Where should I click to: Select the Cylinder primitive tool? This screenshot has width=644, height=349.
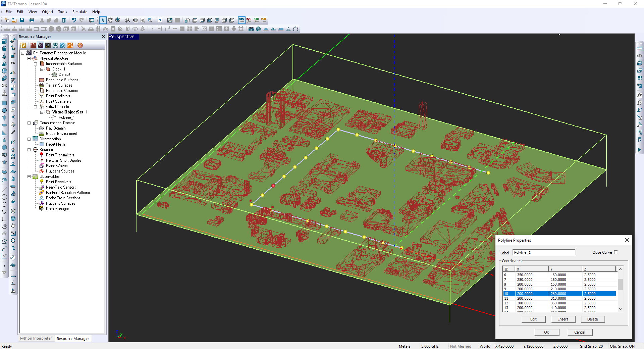tap(4, 49)
